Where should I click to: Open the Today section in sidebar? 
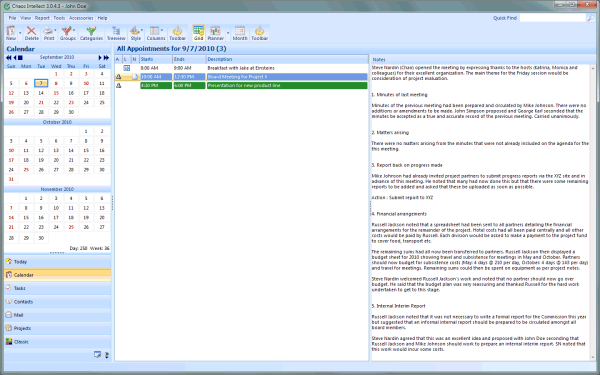point(57,262)
